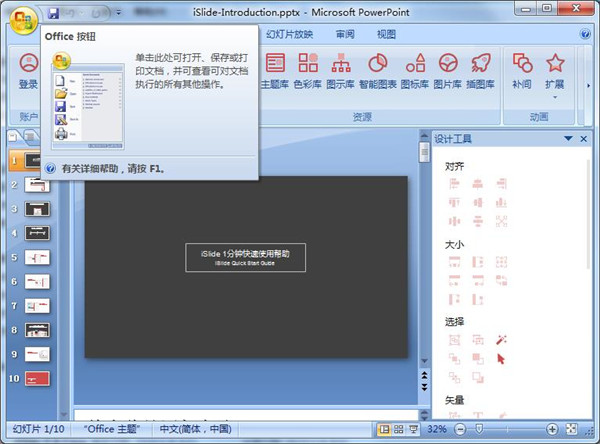600x444 pixels.
Task: Switch to the 审阅 tab
Action: click(345, 34)
